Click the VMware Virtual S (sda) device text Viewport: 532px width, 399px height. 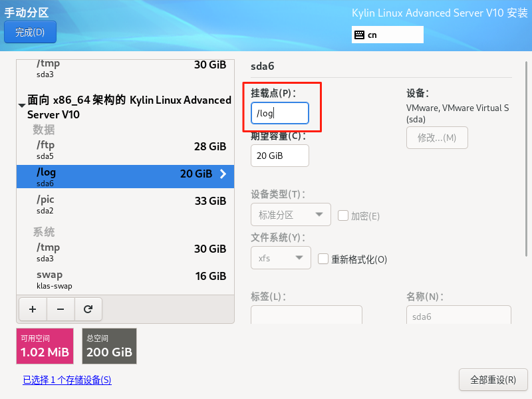click(x=458, y=113)
